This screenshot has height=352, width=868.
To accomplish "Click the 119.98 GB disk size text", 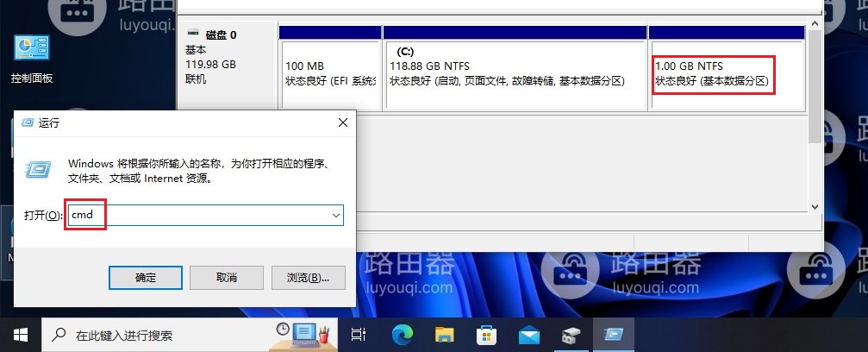I will pyautogui.click(x=210, y=65).
